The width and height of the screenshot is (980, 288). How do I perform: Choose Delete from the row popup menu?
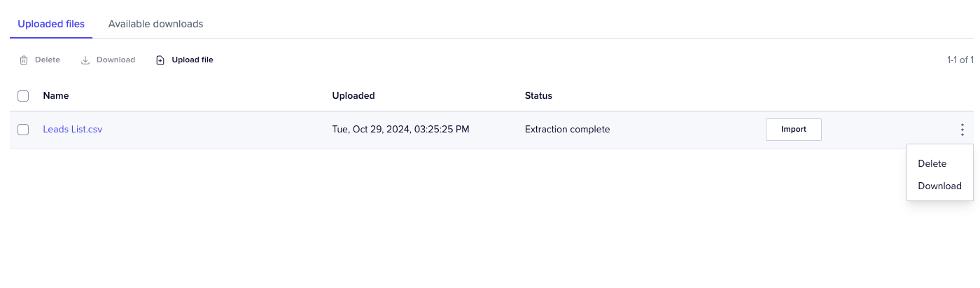pos(932,163)
